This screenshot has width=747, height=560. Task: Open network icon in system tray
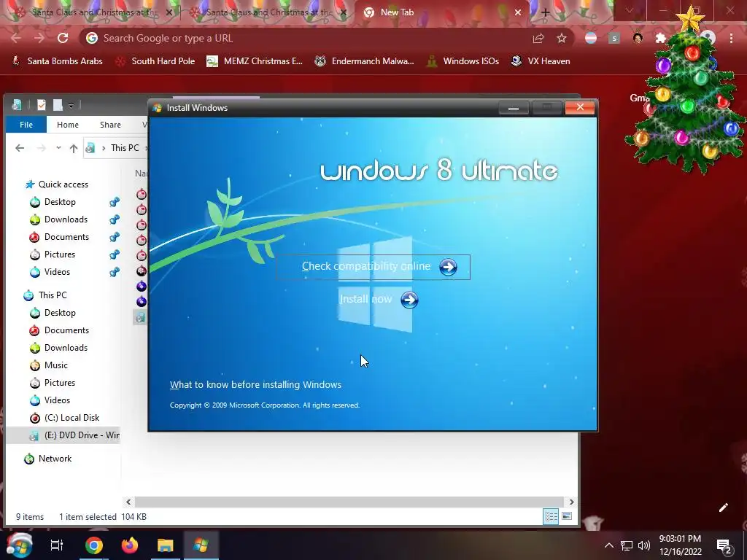[627, 545]
